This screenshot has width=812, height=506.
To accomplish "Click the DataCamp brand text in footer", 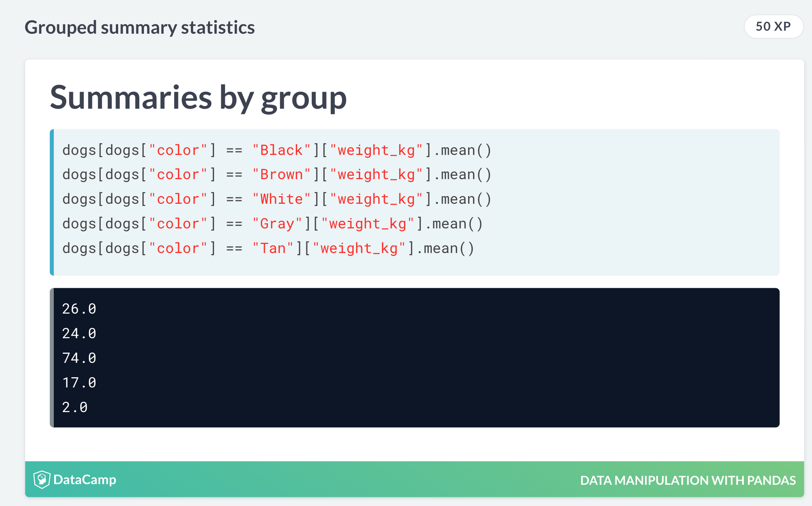I will 85,479.
